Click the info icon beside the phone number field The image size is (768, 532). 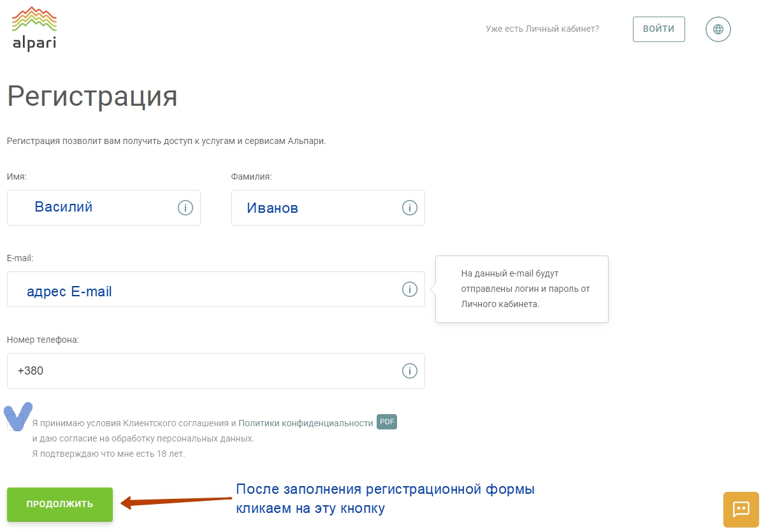[409, 370]
